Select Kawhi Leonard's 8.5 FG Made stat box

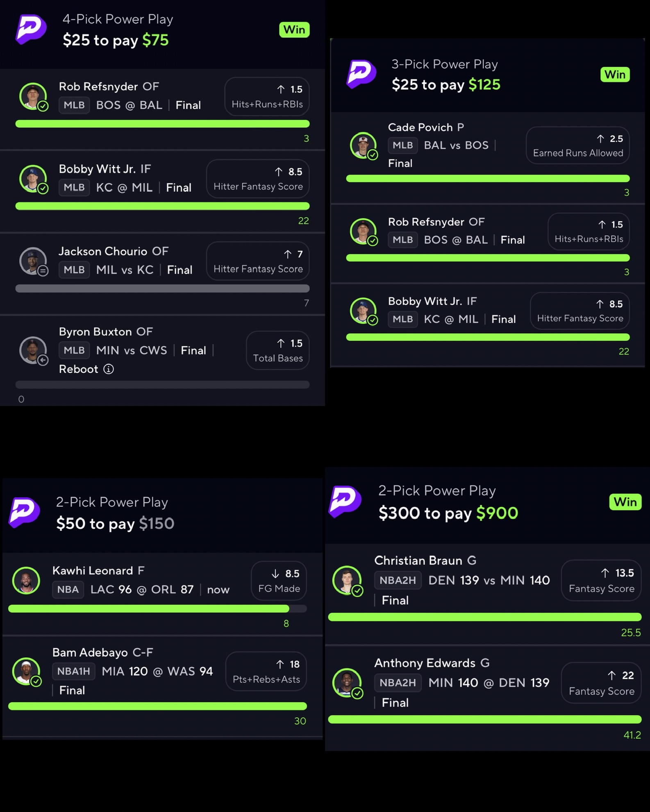coord(279,581)
